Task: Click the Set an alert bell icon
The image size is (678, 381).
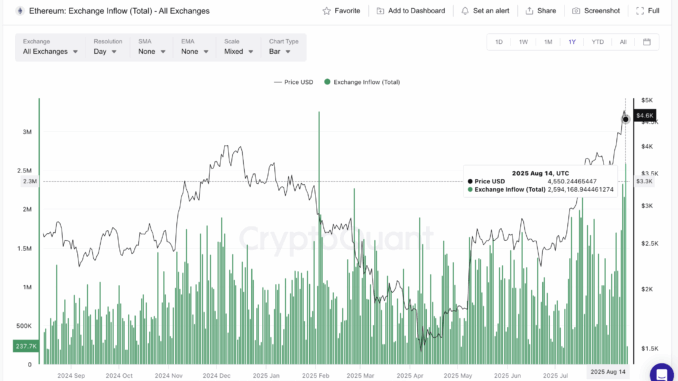Action: (x=465, y=11)
